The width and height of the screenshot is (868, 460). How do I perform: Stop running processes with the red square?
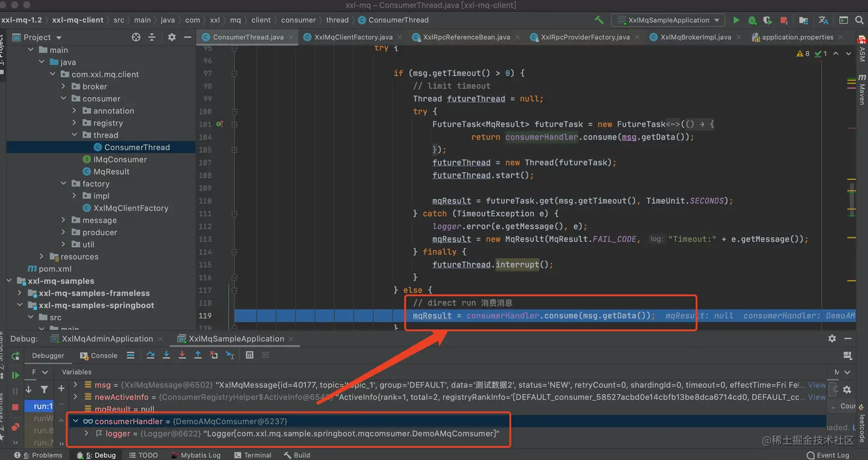click(784, 20)
